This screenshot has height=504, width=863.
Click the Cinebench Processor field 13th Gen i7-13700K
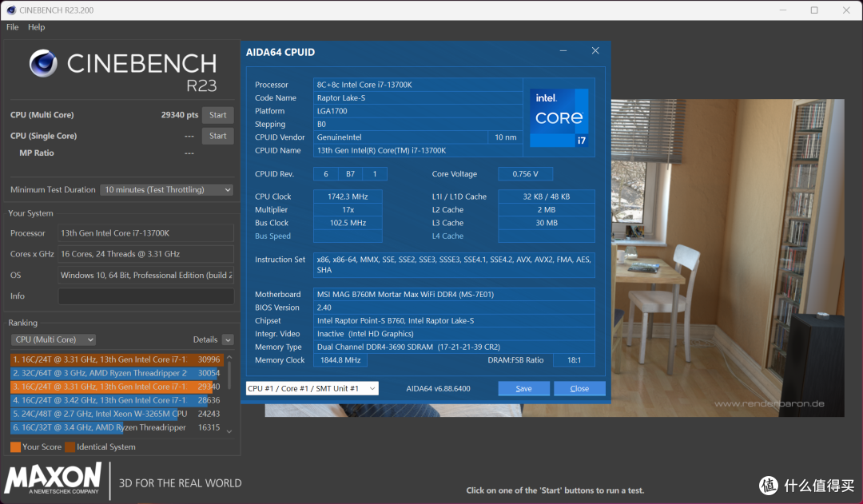[146, 233]
